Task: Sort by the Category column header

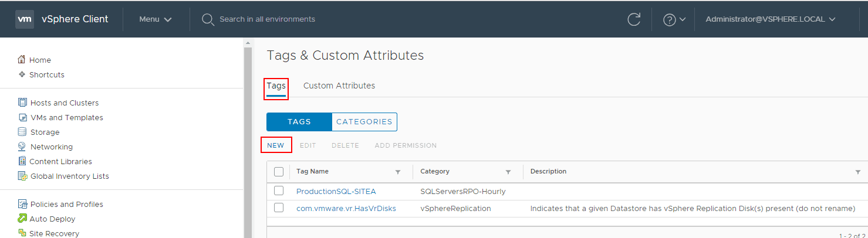Action: click(435, 171)
